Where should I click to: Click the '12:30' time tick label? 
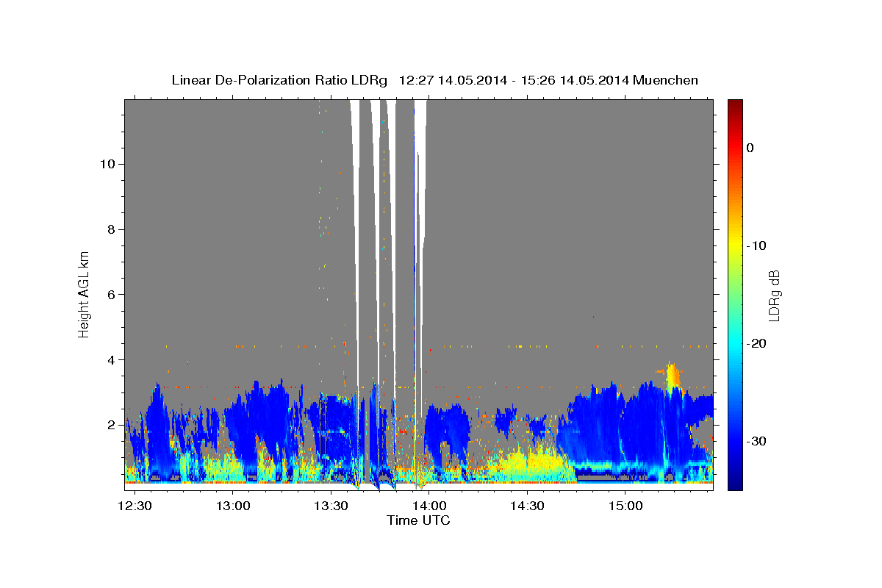pyautogui.click(x=136, y=506)
